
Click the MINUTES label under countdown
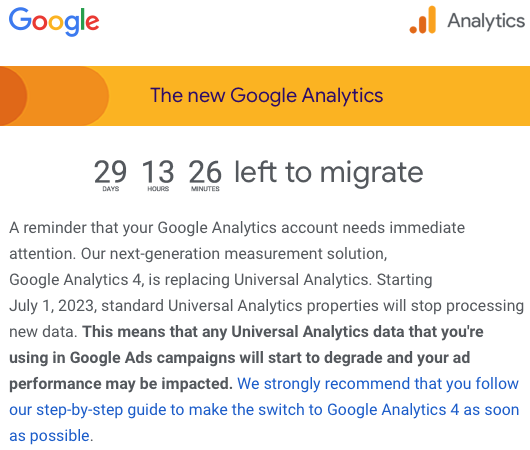pos(205,189)
